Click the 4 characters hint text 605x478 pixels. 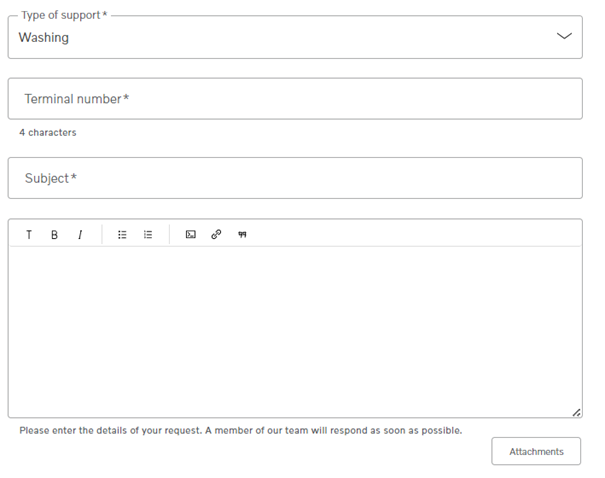[48, 132]
